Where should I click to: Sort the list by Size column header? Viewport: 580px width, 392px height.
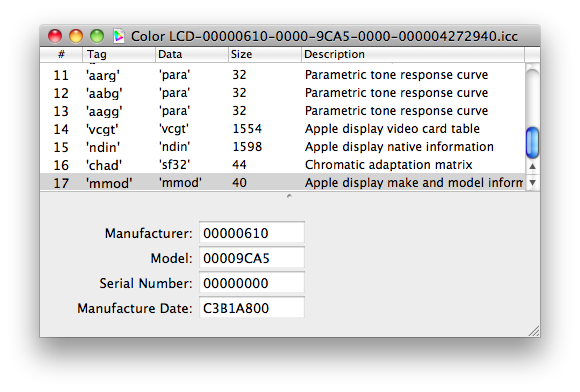(265, 54)
